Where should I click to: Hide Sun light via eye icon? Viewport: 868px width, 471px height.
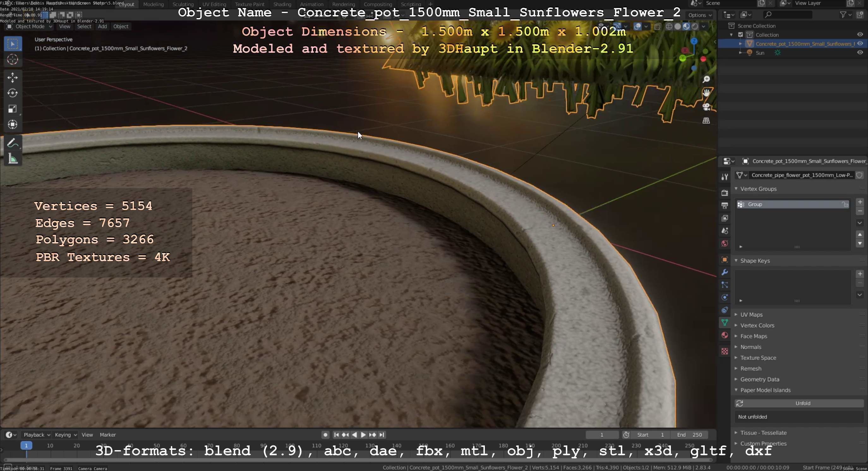pos(860,52)
